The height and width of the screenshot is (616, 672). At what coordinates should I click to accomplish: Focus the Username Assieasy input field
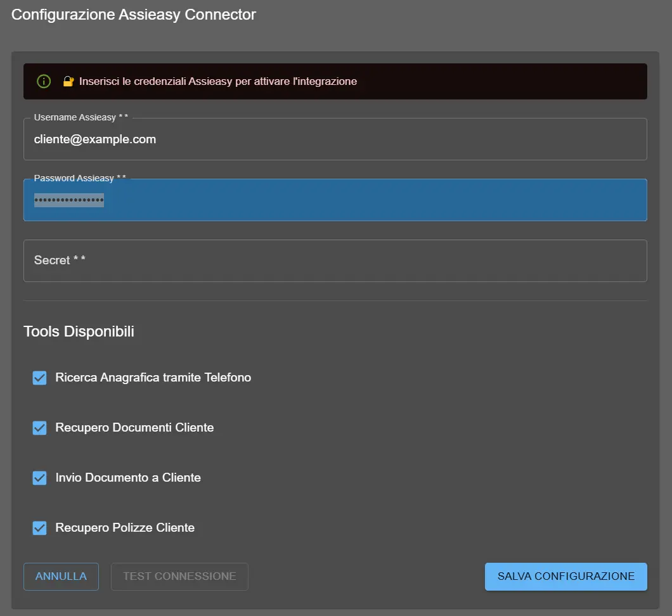pyautogui.click(x=317, y=139)
